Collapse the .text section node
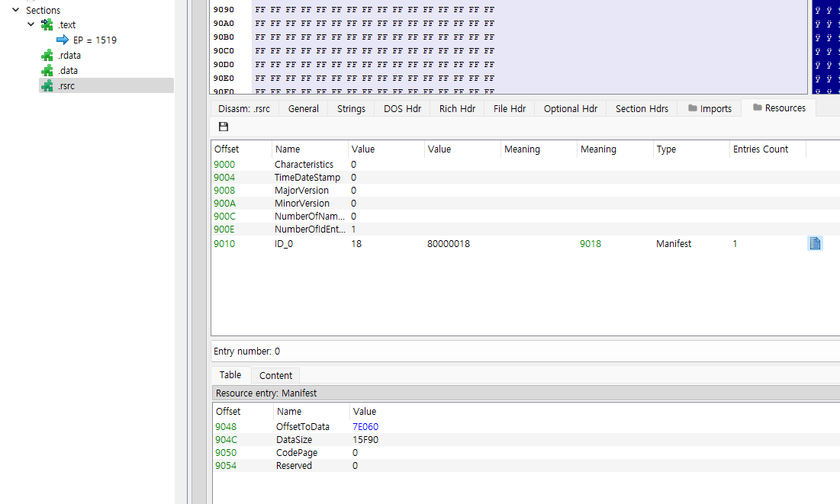This screenshot has width=840, height=504. tap(31, 24)
